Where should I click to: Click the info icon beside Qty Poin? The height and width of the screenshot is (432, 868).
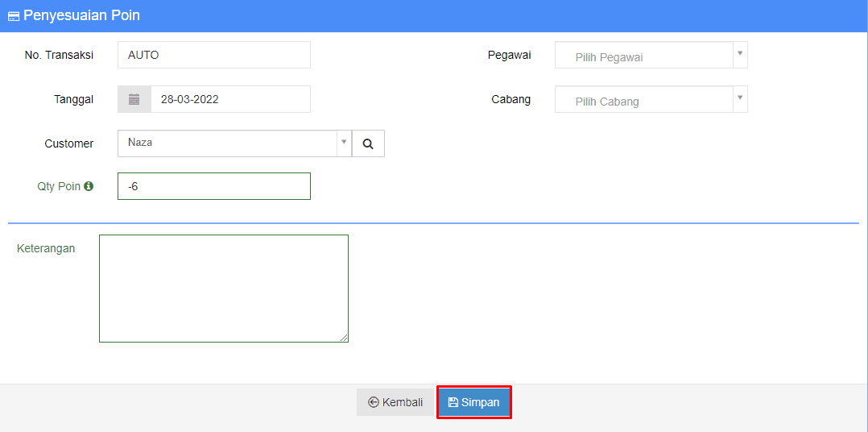(x=89, y=186)
